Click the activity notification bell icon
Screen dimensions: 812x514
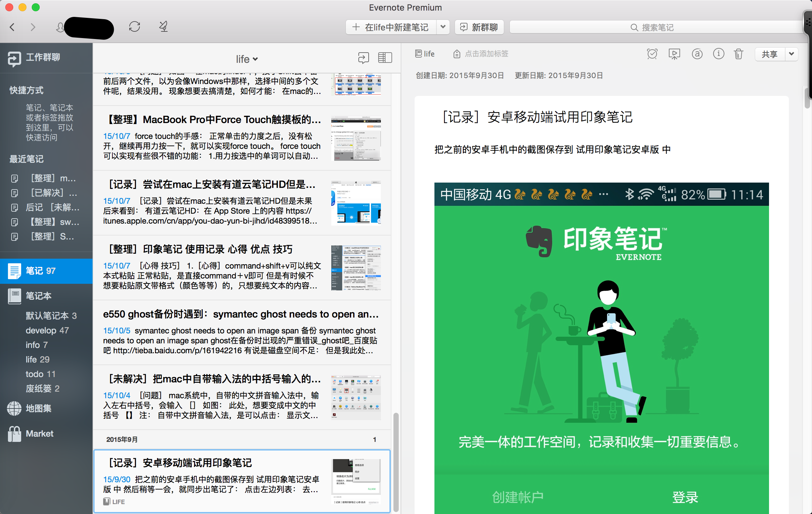tap(164, 27)
